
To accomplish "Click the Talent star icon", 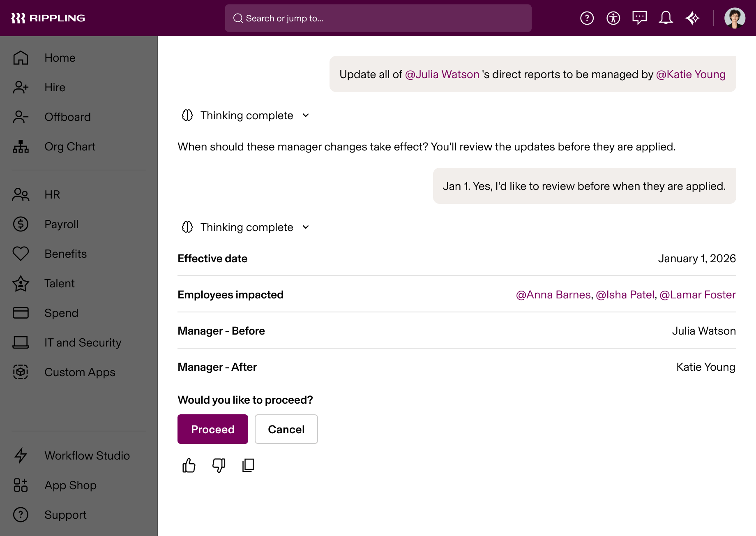I will point(21,283).
